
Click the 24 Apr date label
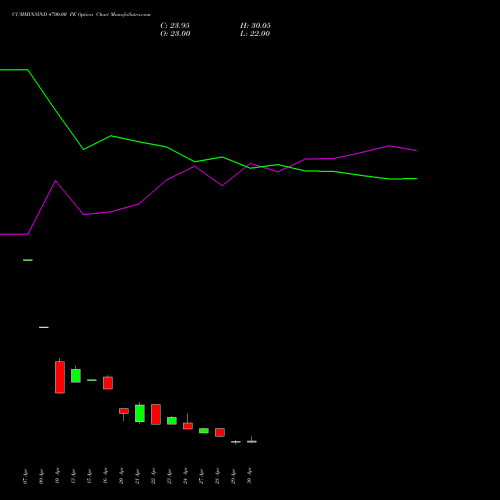click(x=185, y=477)
